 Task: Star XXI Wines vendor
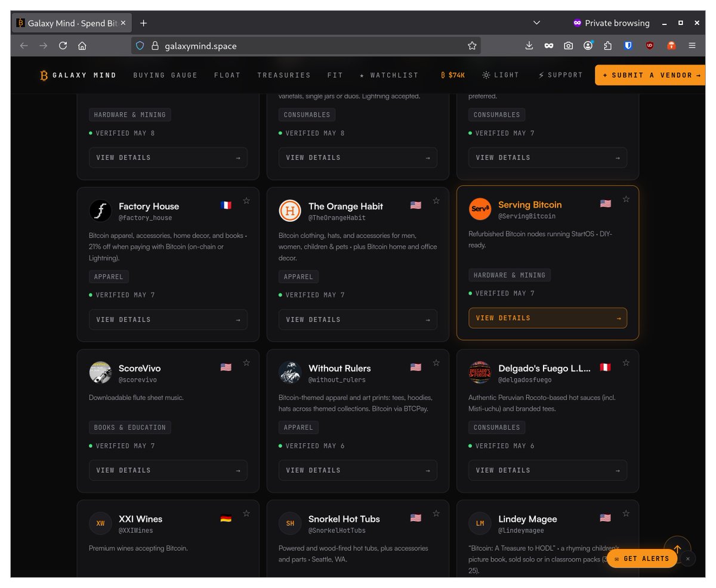click(246, 513)
